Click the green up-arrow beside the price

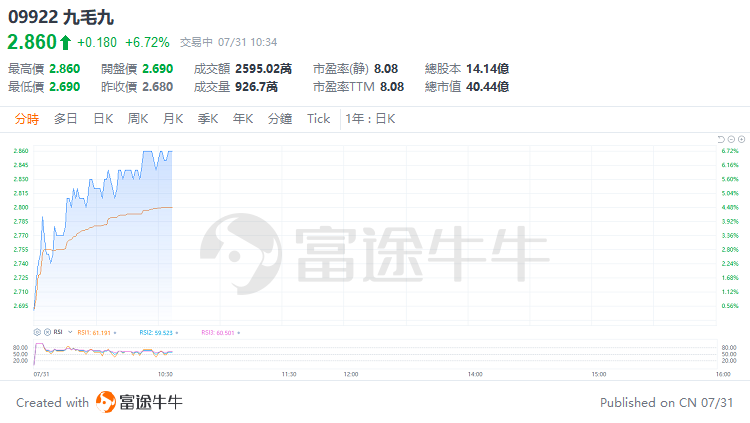tap(66, 43)
